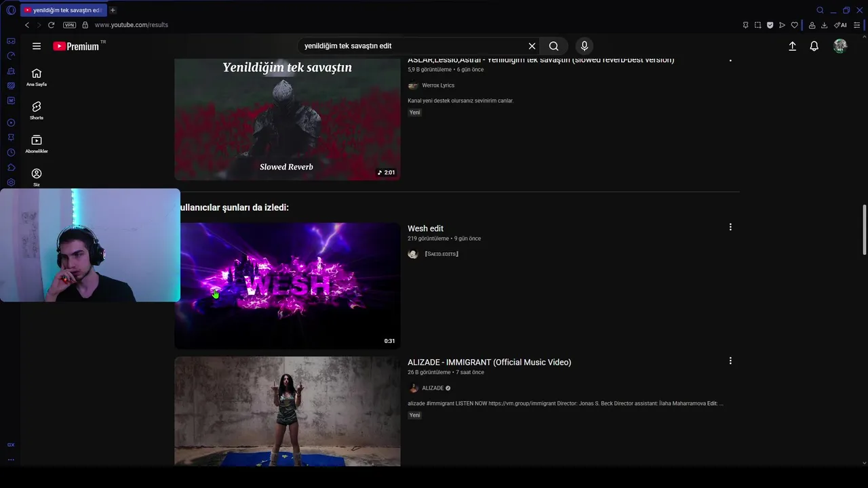Toggle the VPN badge in address bar
868x488 pixels.
click(x=69, y=25)
